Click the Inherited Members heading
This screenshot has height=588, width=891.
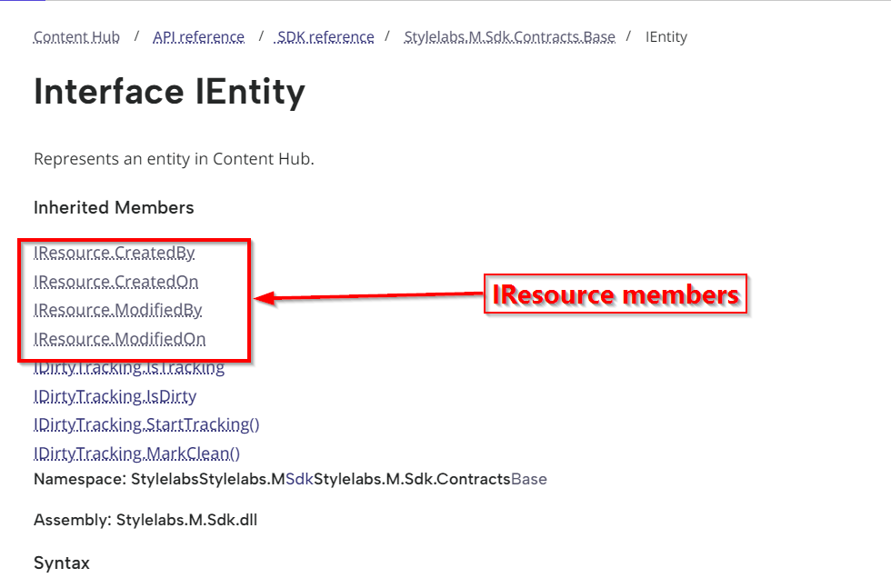pyautogui.click(x=114, y=208)
